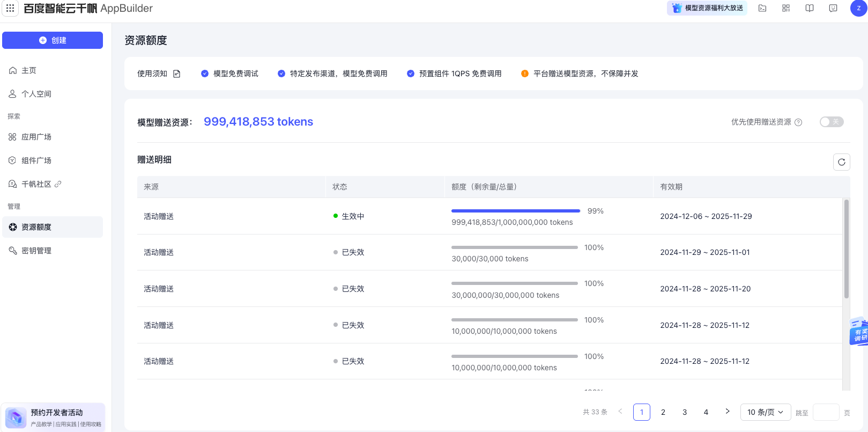The width and height of the screenshot is (868, 432).
Task: Open the 有奖调研 survey floating badge
Action: click(859, 331)
